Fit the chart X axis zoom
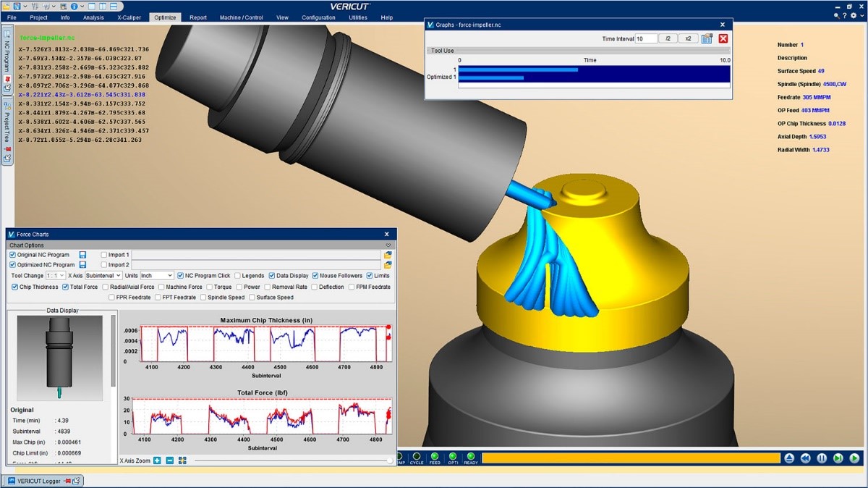 [x=182, y=460]
